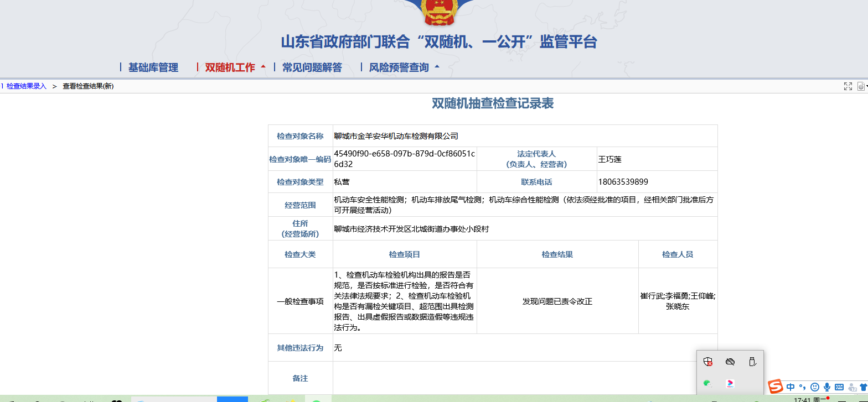Screen dimensions: 868x402
Task: Click the Youku icon in tray
Action: tap(730, 383)
